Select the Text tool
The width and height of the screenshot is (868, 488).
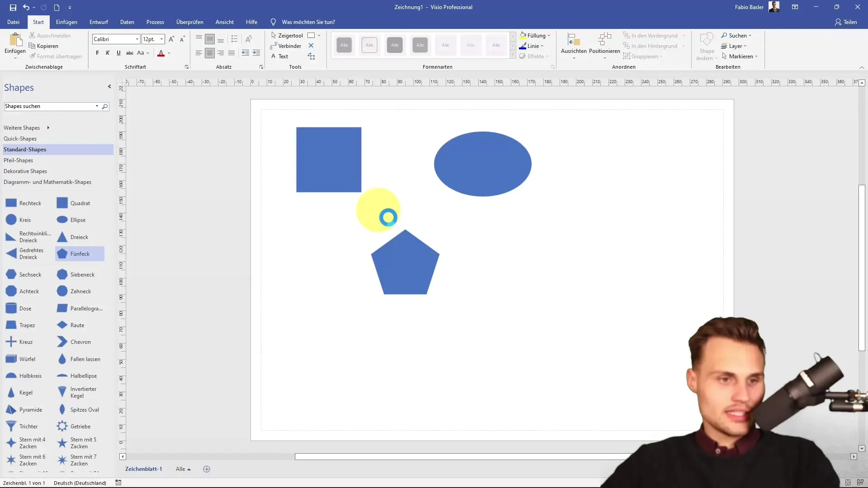(x=279, y=56)
